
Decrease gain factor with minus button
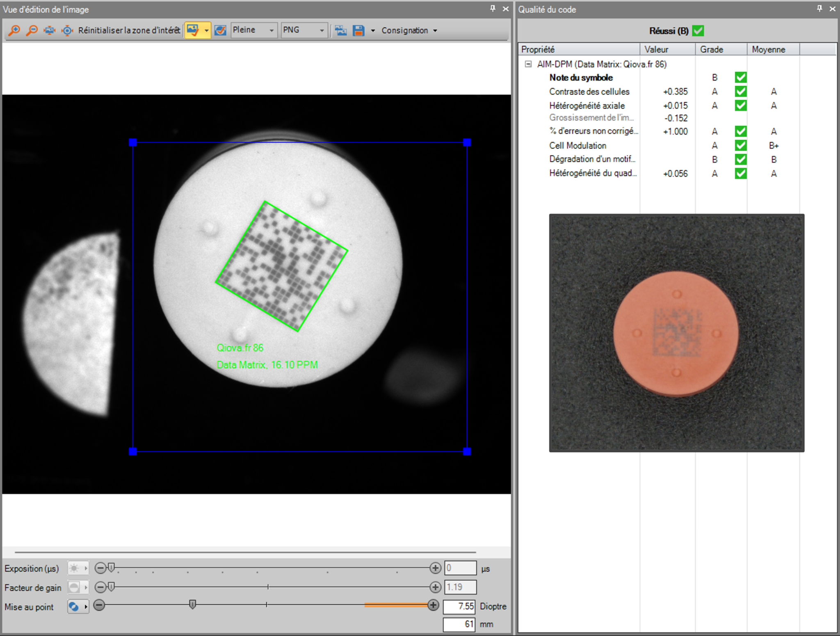[100, 587]
